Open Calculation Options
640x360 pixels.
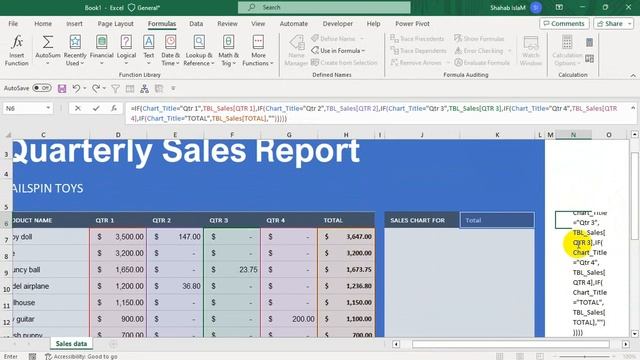(x=567, y=50)
